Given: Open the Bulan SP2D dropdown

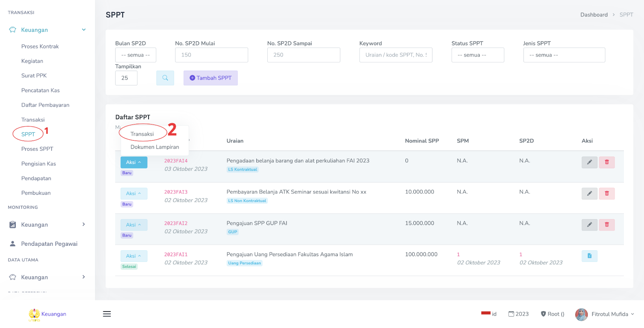Looking at the screenshot, I should pyautogui.click(x=136, y=55).
